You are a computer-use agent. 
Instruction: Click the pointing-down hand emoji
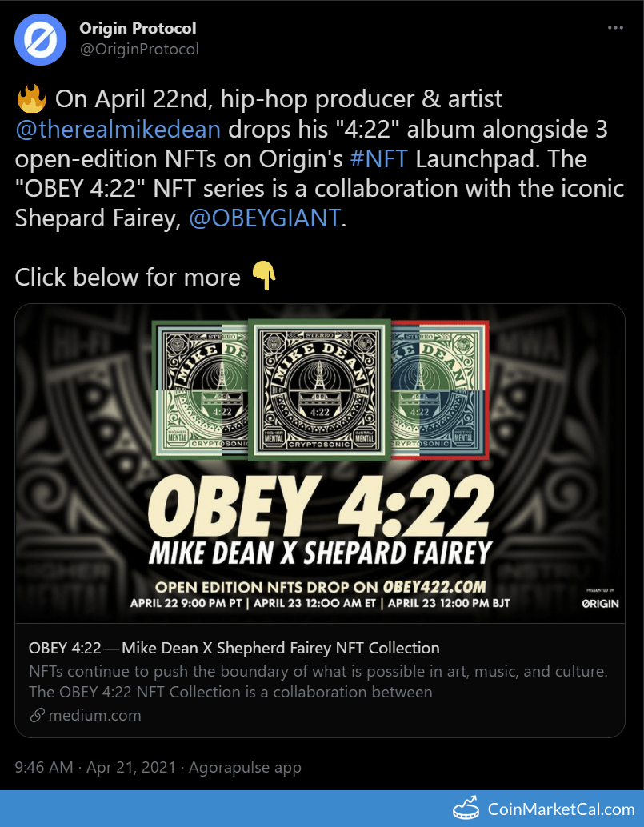pyautogui.click(x=264, y=276)
